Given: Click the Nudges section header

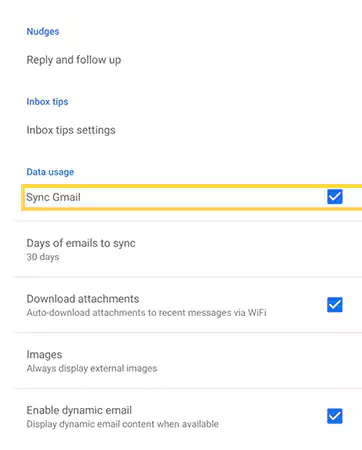Looking at the screenshot, I should click(43, 32).
